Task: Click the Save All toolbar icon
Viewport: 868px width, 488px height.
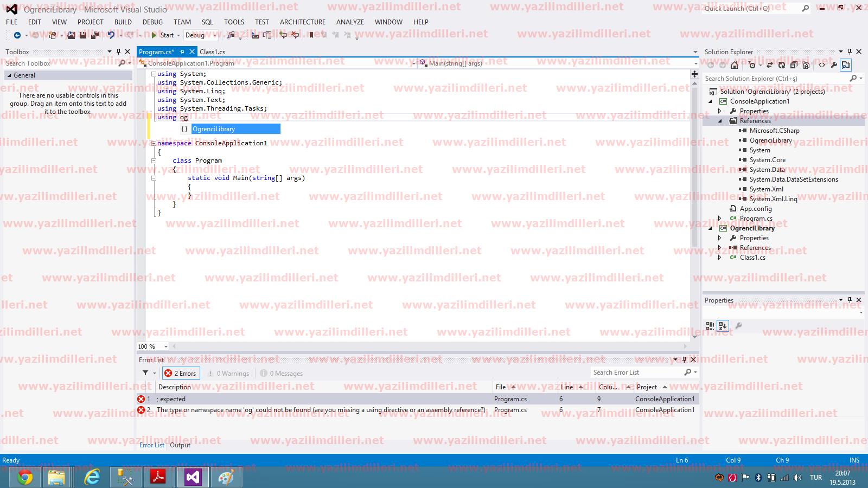Action: coord(94,35)
